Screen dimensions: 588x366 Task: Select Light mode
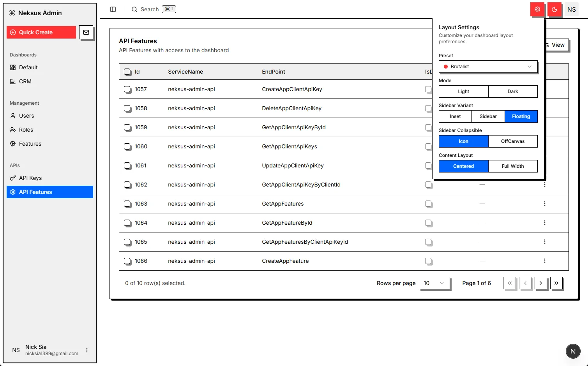[464, 91]
